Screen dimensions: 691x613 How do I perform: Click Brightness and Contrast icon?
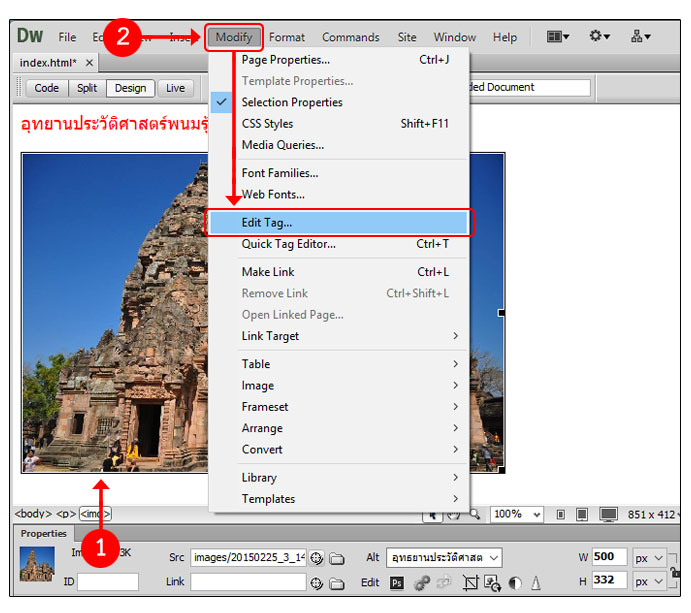516,582
